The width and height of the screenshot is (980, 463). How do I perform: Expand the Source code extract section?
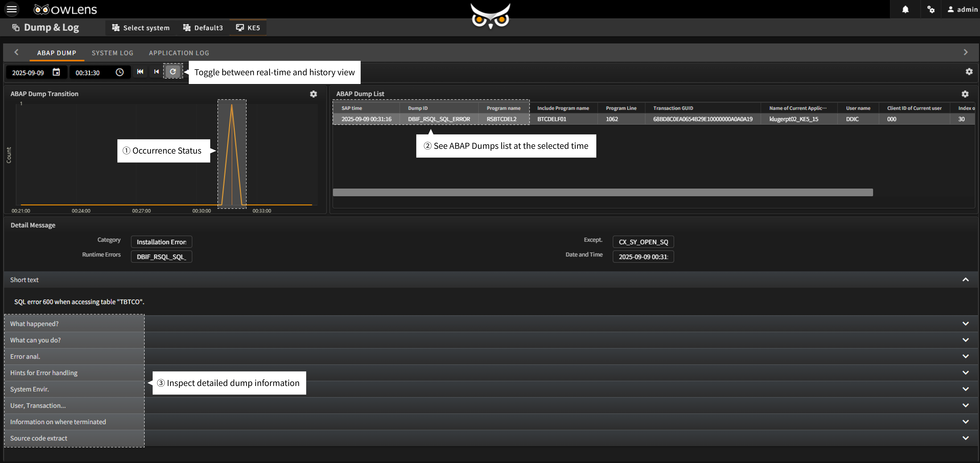point(965,438)
